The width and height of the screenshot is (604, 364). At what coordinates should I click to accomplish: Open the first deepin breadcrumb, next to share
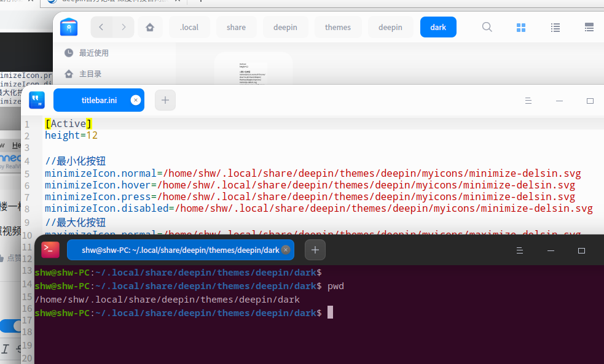pyautogui.click(x=285, y=27)
